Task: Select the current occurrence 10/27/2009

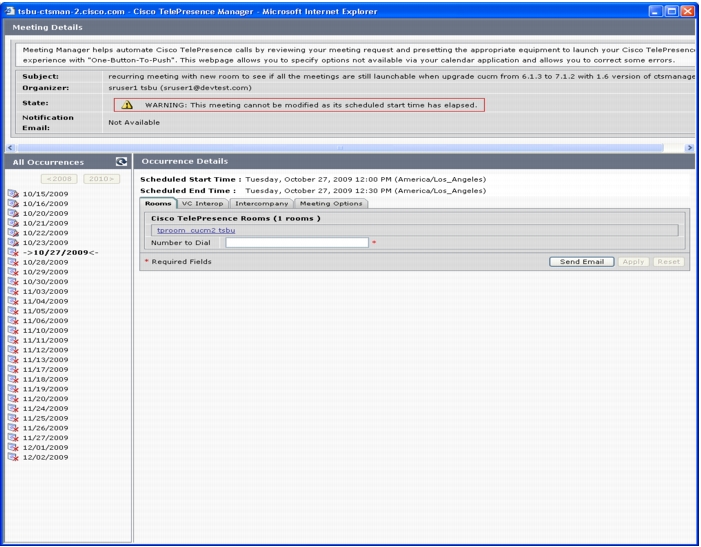Action: coord(61,252)
